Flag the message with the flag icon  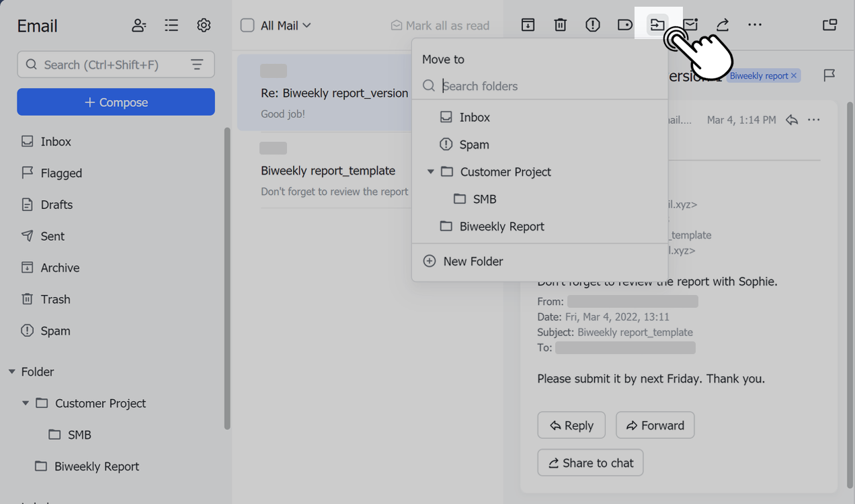829,75
